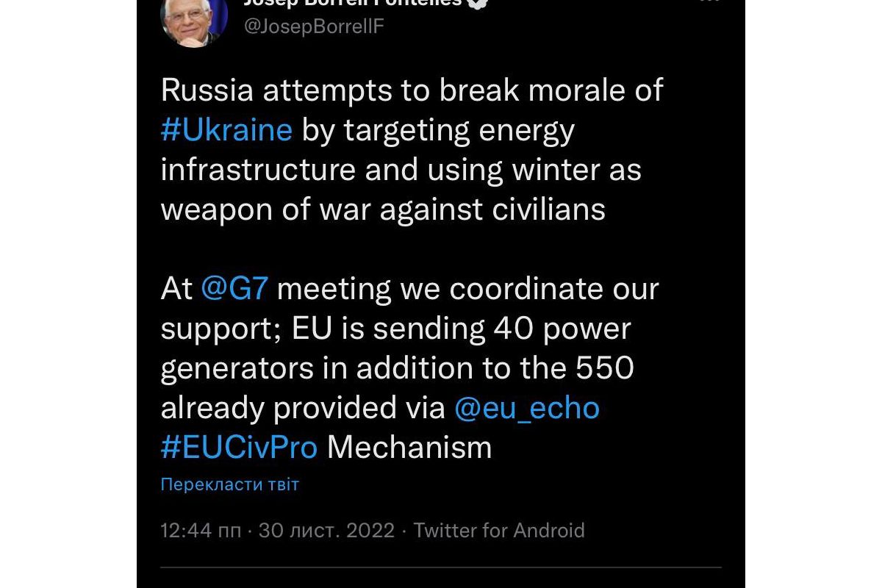
Task: Visit the @eu_echo mention
Action: (x=527, y=408)
